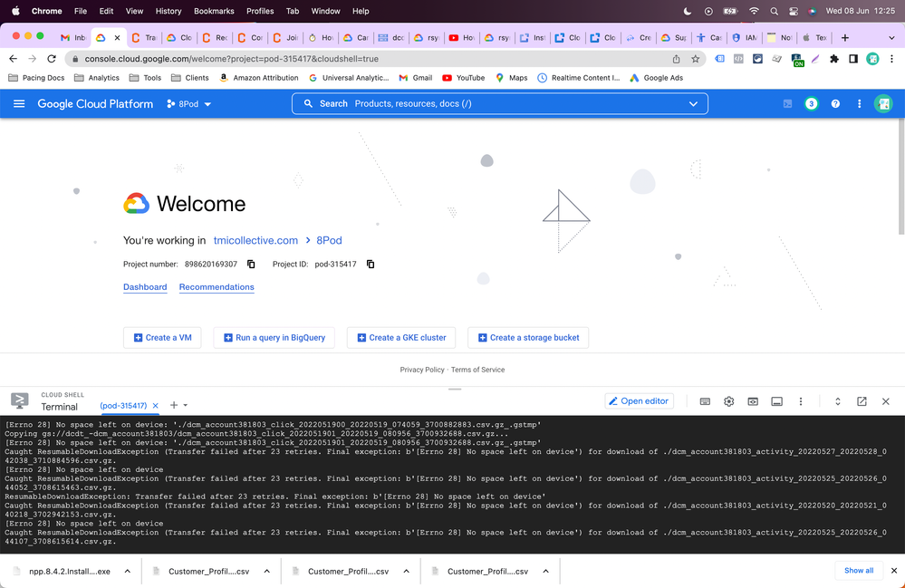The height and width of the screenshot is (588, 905).
Task: Show all downloads
Action: pyautogui.click(x=858, y=571)
